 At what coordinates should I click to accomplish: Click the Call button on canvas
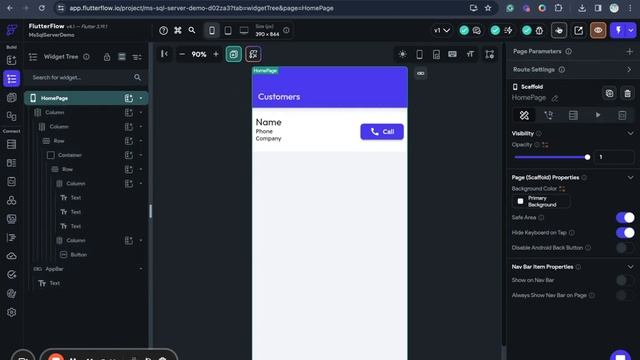[382, 132]
